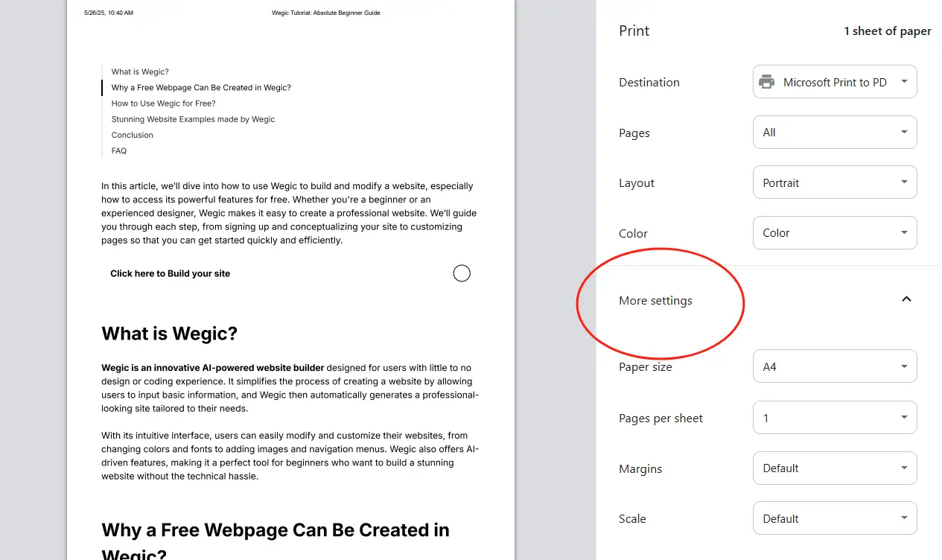Viewport: 942px width, 560px height.
Task: Click the 'Layout' label
Action: click(637, 183)
